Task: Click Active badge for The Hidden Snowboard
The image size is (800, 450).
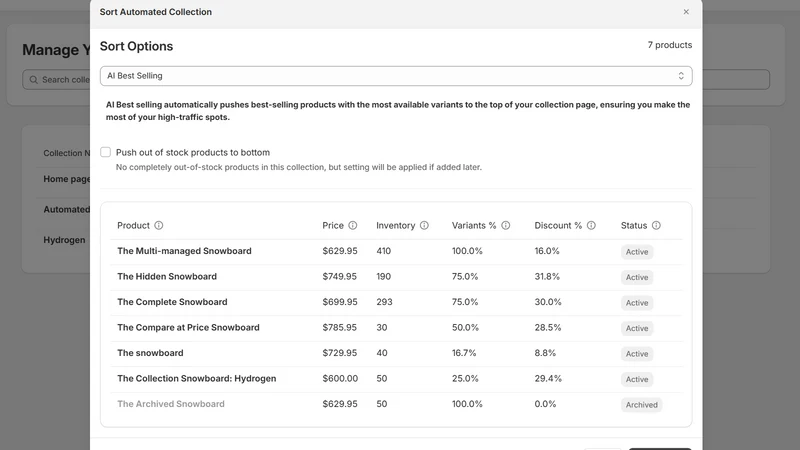Action: 637,277
